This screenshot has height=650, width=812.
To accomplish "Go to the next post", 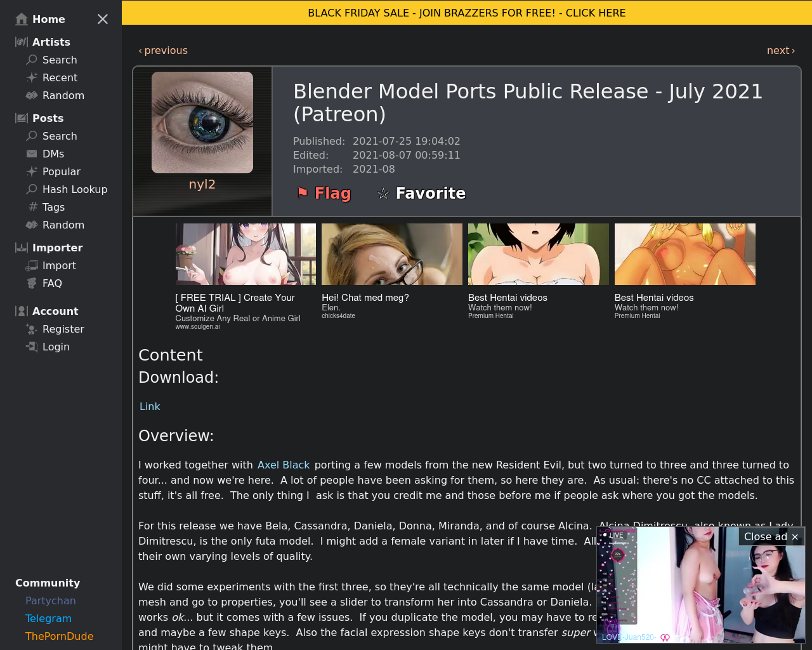I will point(780,50).
